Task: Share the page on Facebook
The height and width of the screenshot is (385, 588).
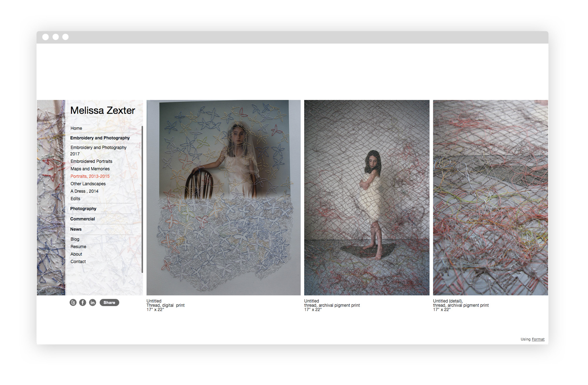Action: click(82, 302)
